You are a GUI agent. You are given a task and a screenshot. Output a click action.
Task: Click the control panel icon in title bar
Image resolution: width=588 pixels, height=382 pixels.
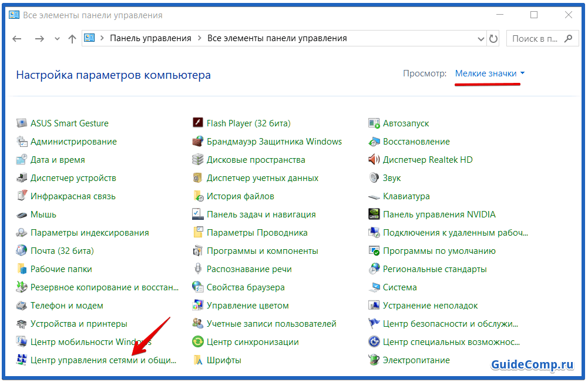pos(14,15)
